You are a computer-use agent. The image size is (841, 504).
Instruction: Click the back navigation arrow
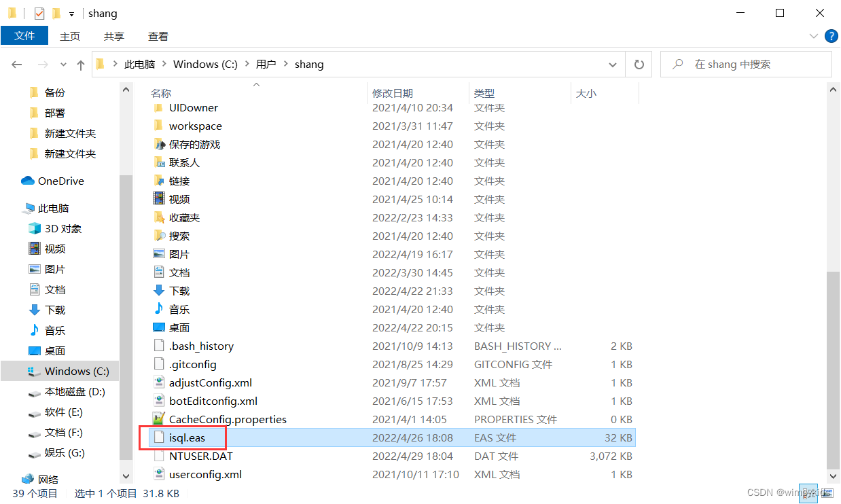pyautogui.click(x=16, y=64)
